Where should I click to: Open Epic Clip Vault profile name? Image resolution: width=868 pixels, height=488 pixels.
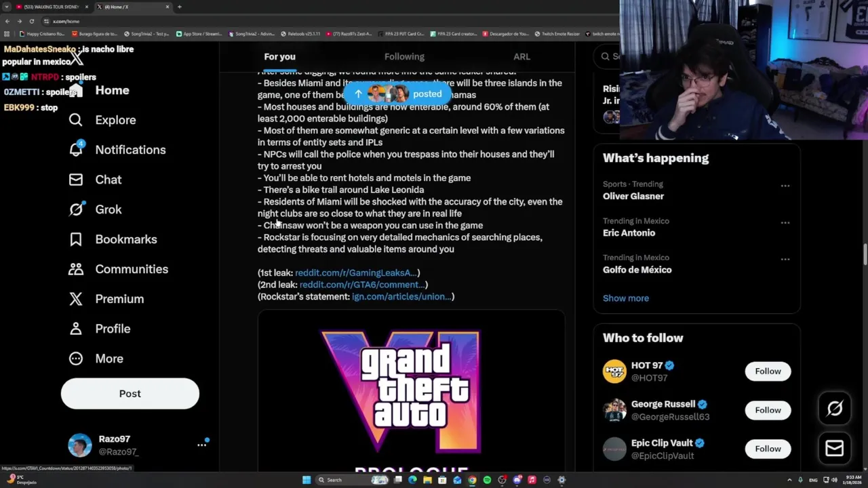click(x=663, y=443)
